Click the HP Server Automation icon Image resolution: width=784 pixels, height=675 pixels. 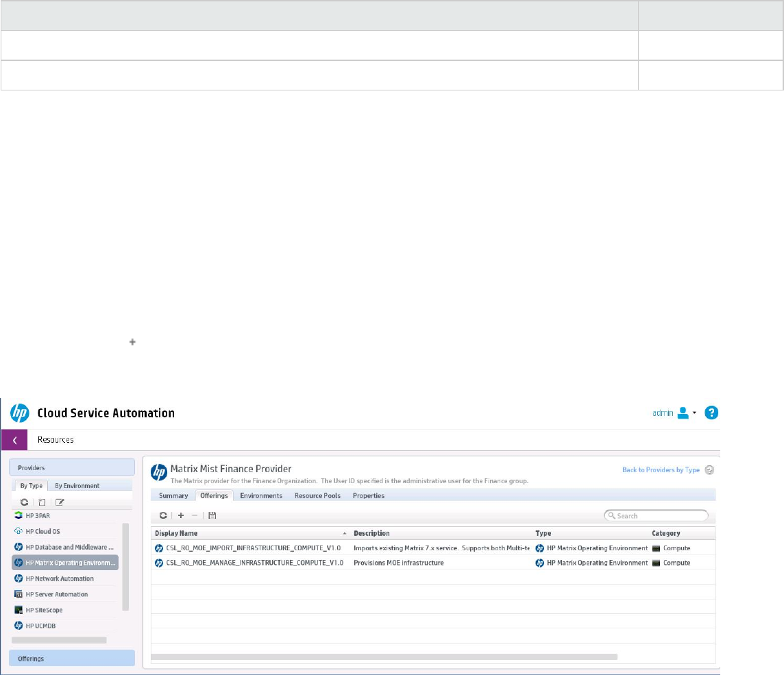point(19,594)
